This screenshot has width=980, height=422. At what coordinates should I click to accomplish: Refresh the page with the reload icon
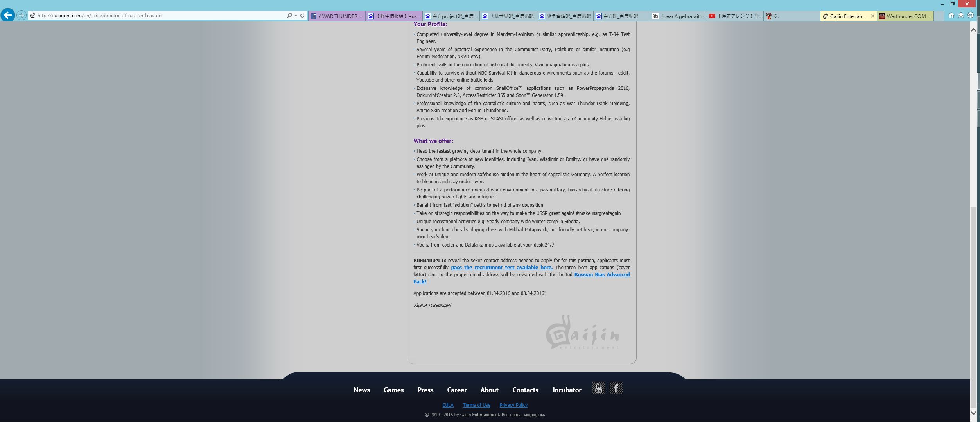[x=302, y=16]
